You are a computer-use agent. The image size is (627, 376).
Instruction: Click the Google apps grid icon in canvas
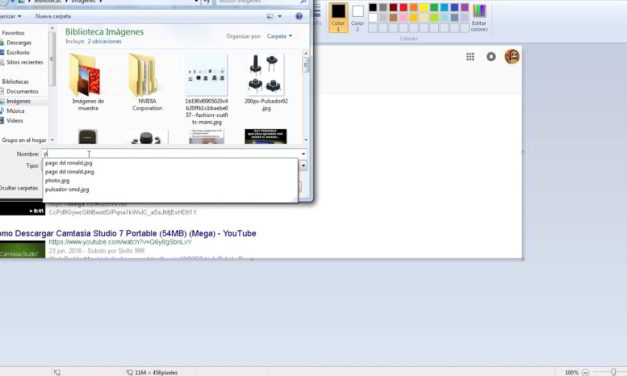(470, 57)
